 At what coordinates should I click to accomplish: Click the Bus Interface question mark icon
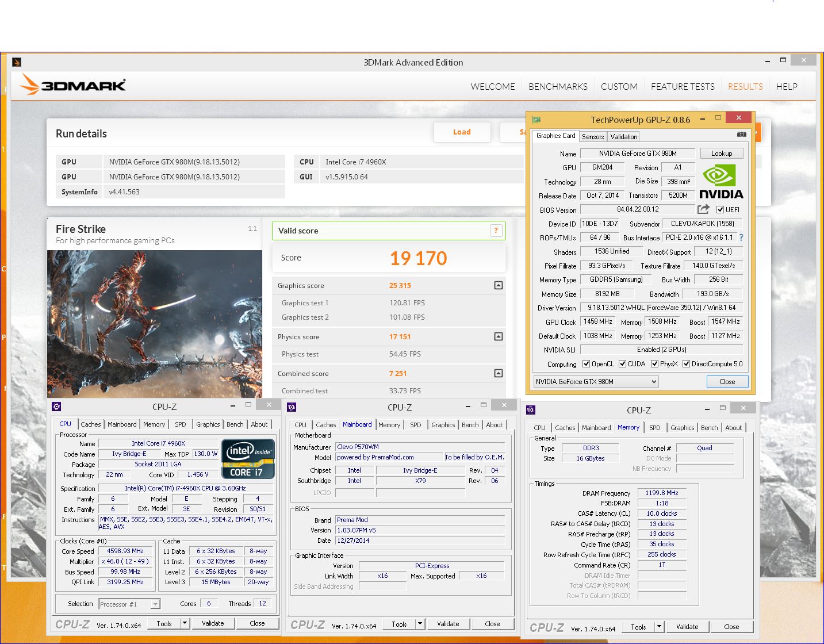pyautogui.click(x=741, y=237)
